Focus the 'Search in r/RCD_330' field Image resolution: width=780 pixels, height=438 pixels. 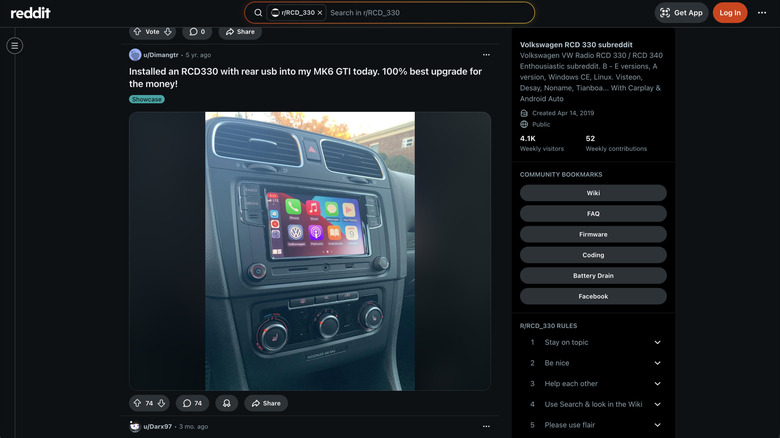[x=425, y=13]
